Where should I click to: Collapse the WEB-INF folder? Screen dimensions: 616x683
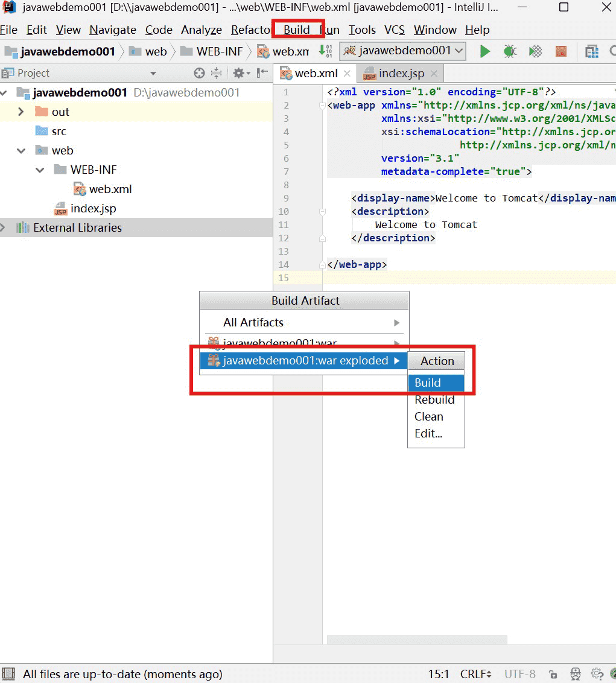(x=40, y=170)
